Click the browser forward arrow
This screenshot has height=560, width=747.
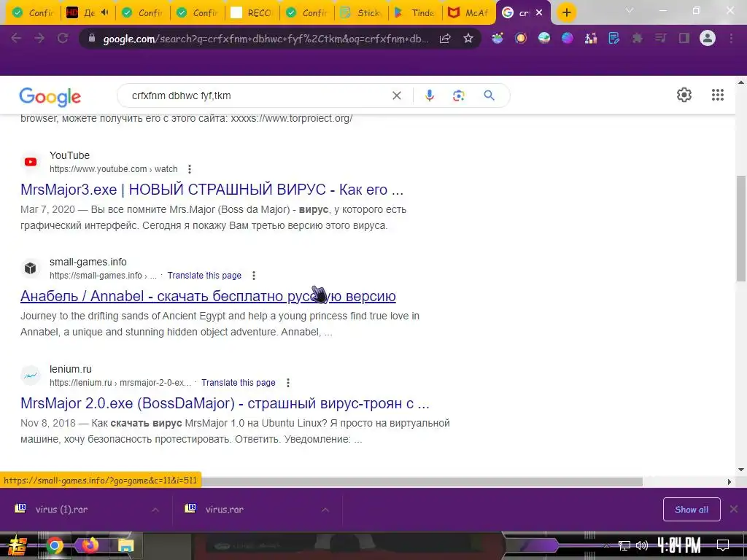(39, 38)
